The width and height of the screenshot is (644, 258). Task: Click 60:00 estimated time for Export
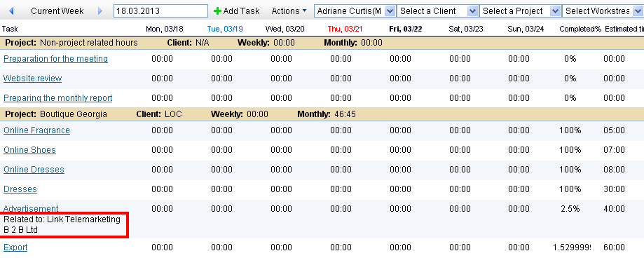tap(614, 247)
